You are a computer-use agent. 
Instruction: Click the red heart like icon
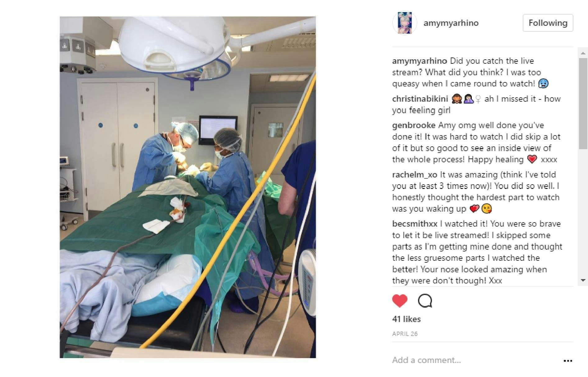coord(400,301)
